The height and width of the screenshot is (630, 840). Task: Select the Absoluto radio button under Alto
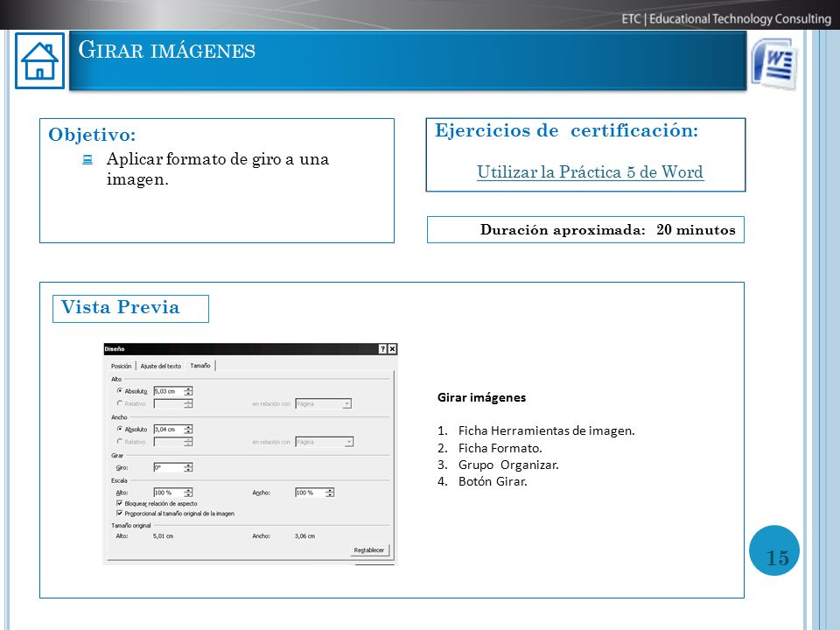pyautogui.click(x=120, y=391)
